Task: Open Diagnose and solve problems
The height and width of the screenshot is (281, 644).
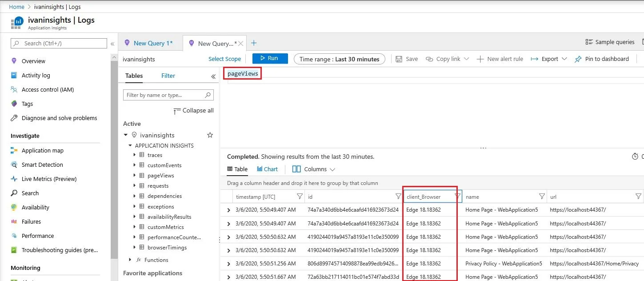Action: [59, 118]
